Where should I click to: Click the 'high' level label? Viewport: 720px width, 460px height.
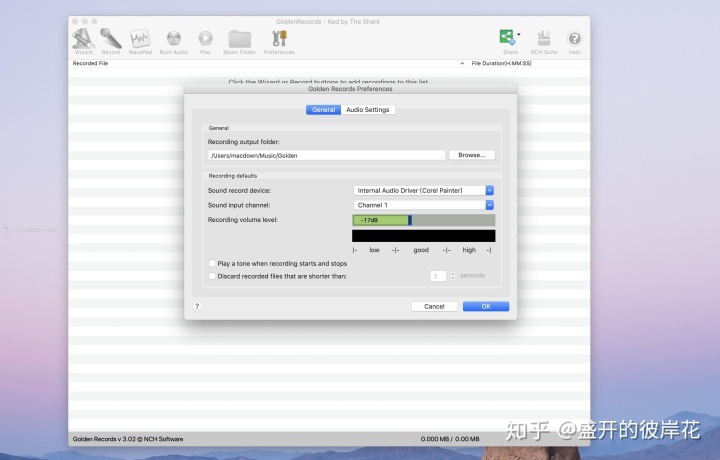coord(469,250)
